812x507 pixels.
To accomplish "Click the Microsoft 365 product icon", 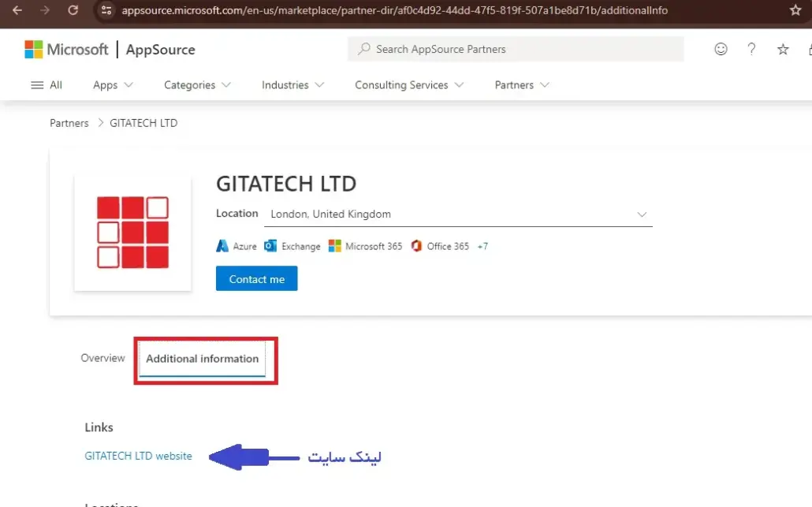I will (334, 246).
